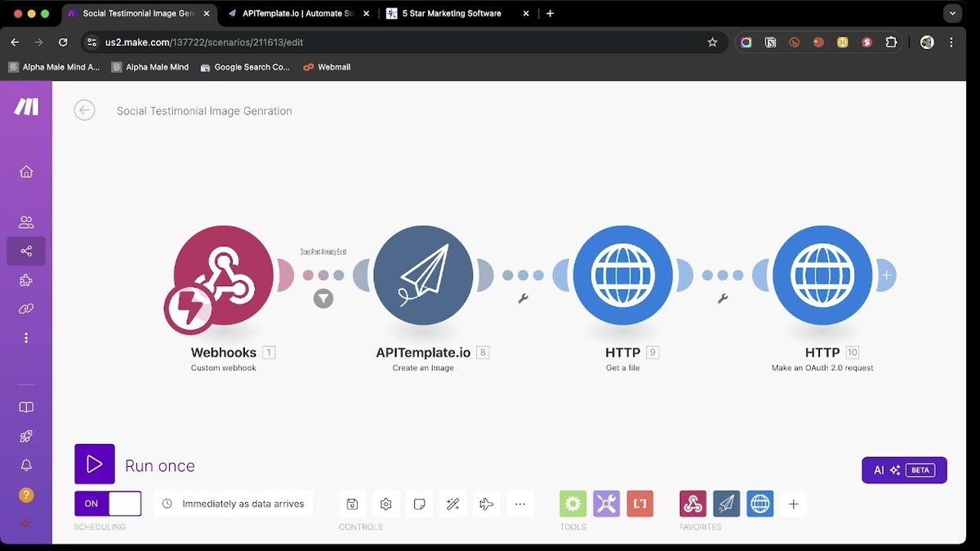Open the Extensions puzzle icon in Chrome
Viewport: 980px width, 551px height.
(891, 42)
